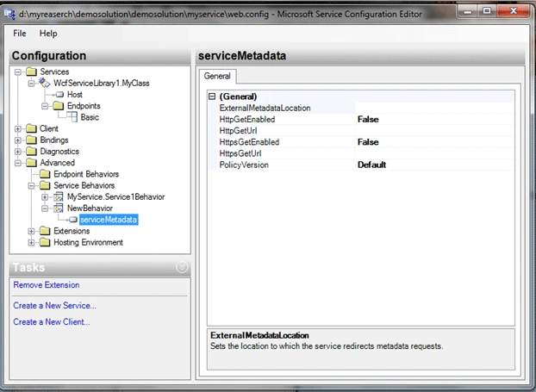This screenshot has width=536, height=392.
Task: Click Create a New Client link
Action: pyautogui.click(x=52, y=322)
